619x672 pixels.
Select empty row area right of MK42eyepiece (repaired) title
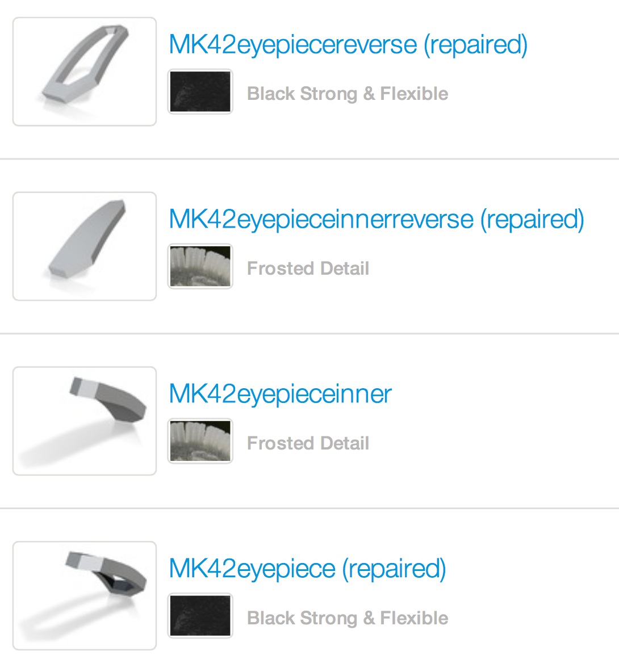point(532,569)
